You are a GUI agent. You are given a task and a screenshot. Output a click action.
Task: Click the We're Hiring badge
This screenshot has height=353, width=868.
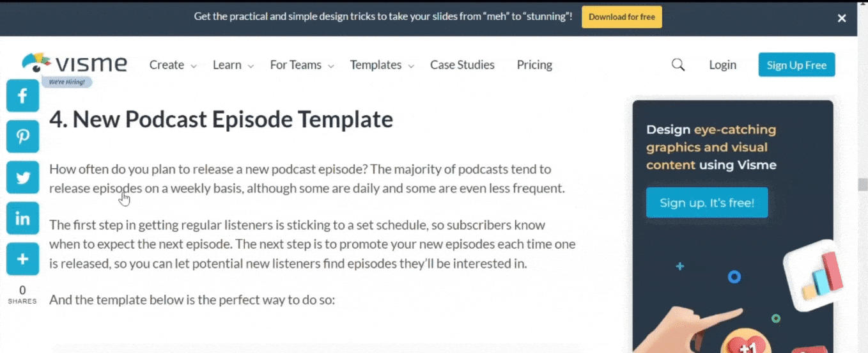[x=67, y=82]
